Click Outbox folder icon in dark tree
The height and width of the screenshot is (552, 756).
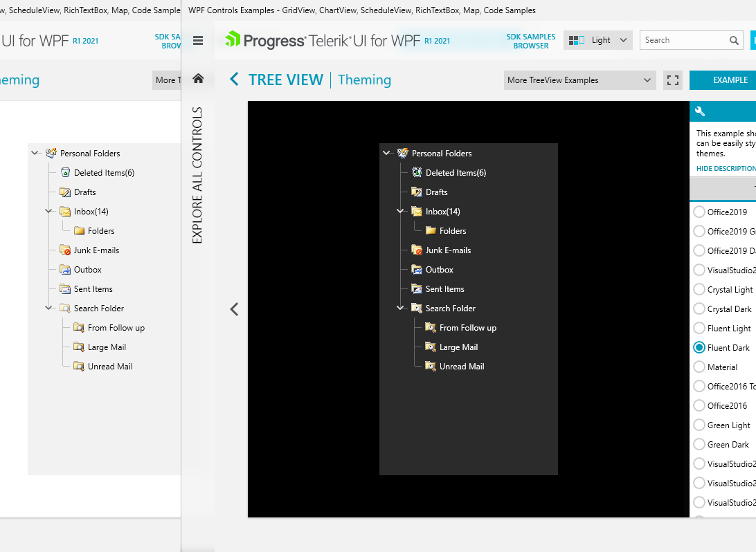(417, 269)
